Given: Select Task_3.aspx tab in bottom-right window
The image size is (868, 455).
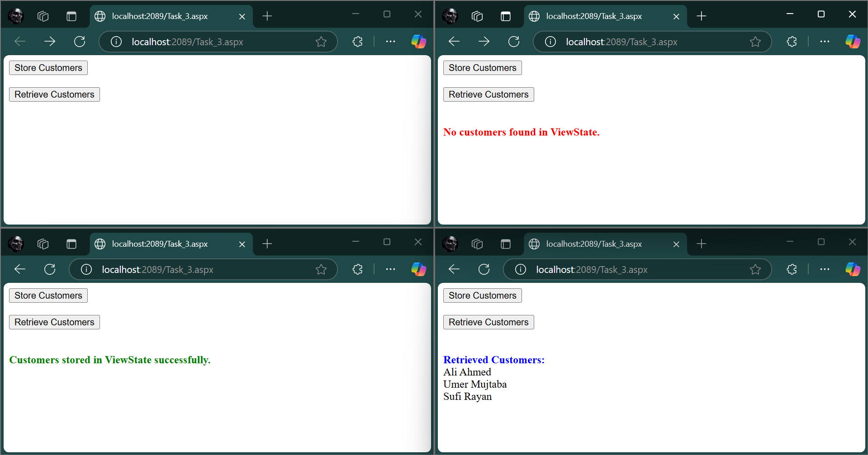Looking at the screenshot, I should [605, 244].
